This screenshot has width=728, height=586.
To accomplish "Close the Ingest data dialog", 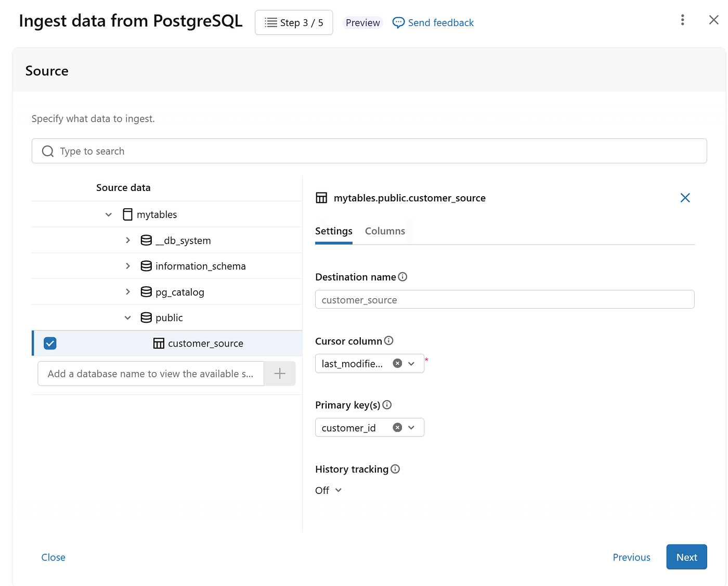I will coord(713,20).
